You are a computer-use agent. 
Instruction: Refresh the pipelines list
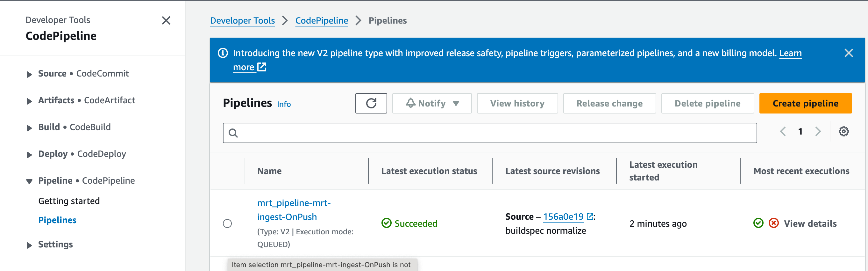(371, 103)
